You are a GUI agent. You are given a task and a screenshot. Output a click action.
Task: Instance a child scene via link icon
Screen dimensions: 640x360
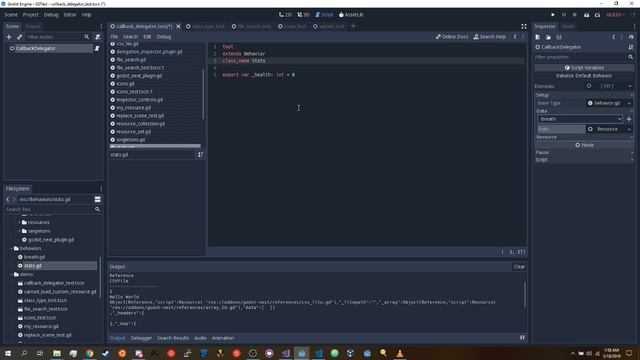19,37
